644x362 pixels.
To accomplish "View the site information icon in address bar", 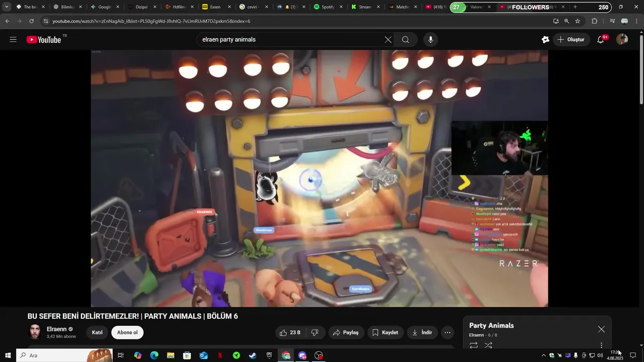I will point(45,21).
